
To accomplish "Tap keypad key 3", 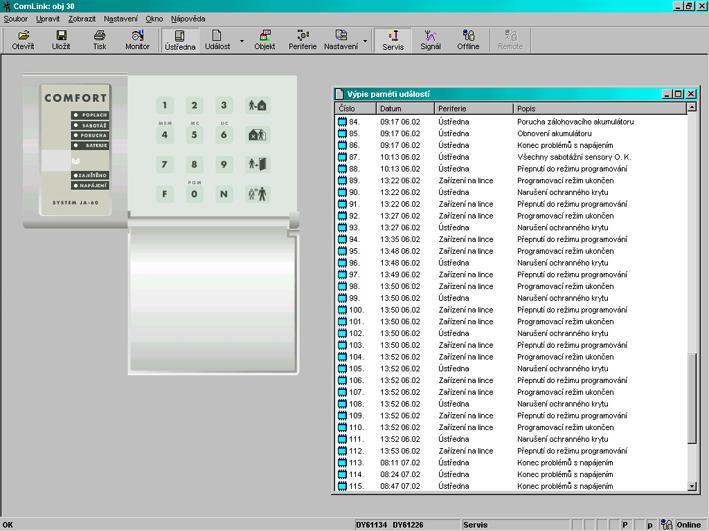I will (224, 105).
